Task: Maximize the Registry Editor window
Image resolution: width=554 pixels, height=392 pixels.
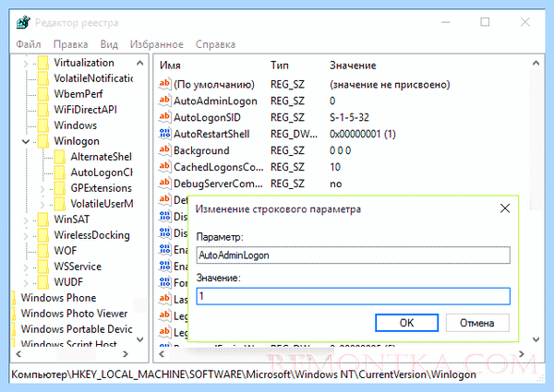Action: [485, 22]
